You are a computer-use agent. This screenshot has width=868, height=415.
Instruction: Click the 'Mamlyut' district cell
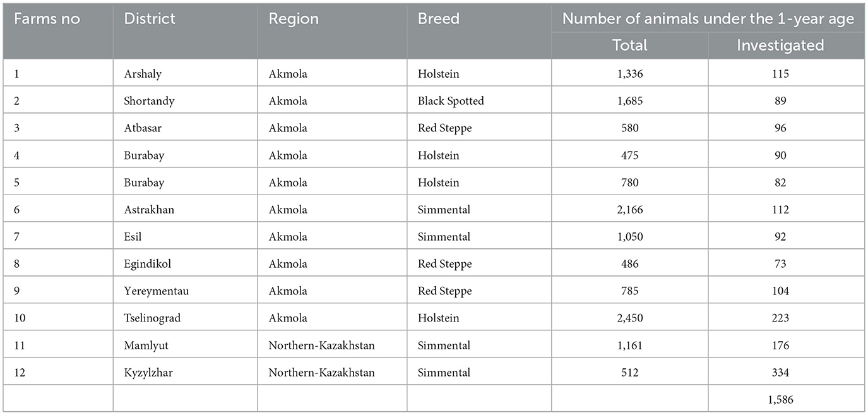145,346
